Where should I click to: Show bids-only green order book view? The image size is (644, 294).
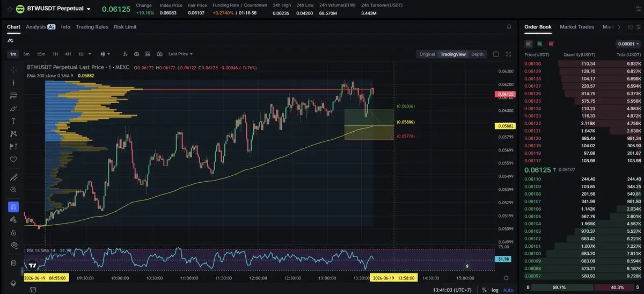(540, 44)
